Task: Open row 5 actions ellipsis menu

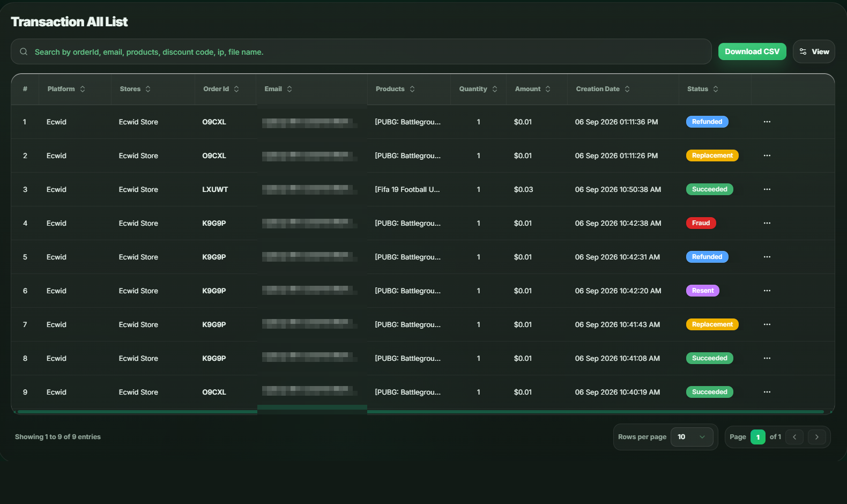Action: [x=767, y=257]
